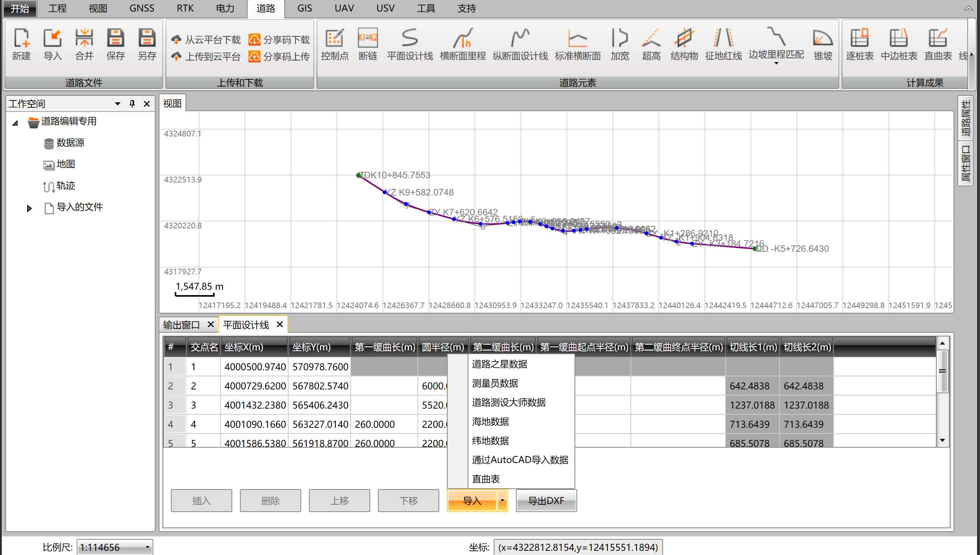Pin the 工作空间 panel

pos(132,103)
